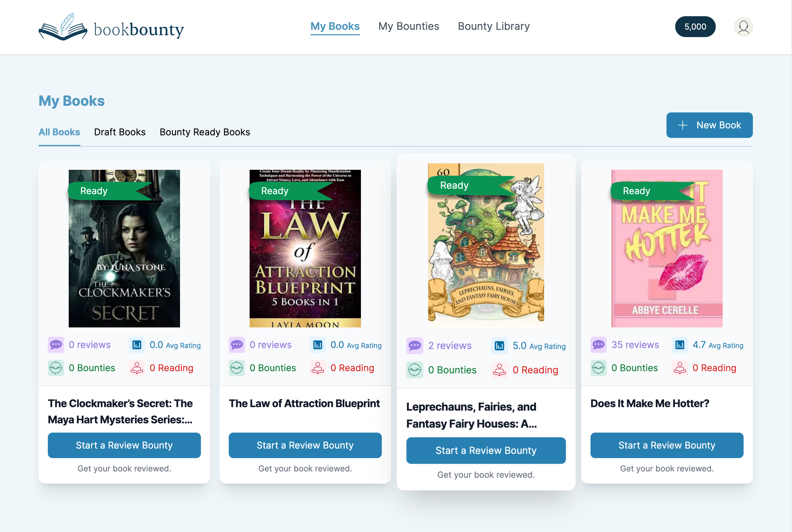
Task: Click avg rating icon on Leprechauns card
Action: (x=499, y=346)
